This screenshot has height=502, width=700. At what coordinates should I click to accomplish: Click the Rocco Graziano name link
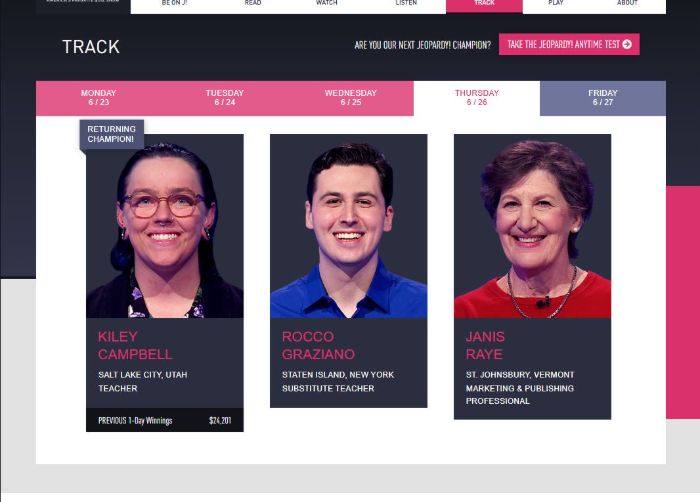(x=318, y=345)
